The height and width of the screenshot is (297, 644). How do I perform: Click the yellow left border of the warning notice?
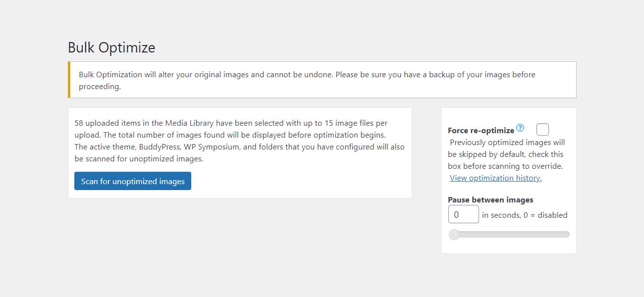[x=69, y=80]
